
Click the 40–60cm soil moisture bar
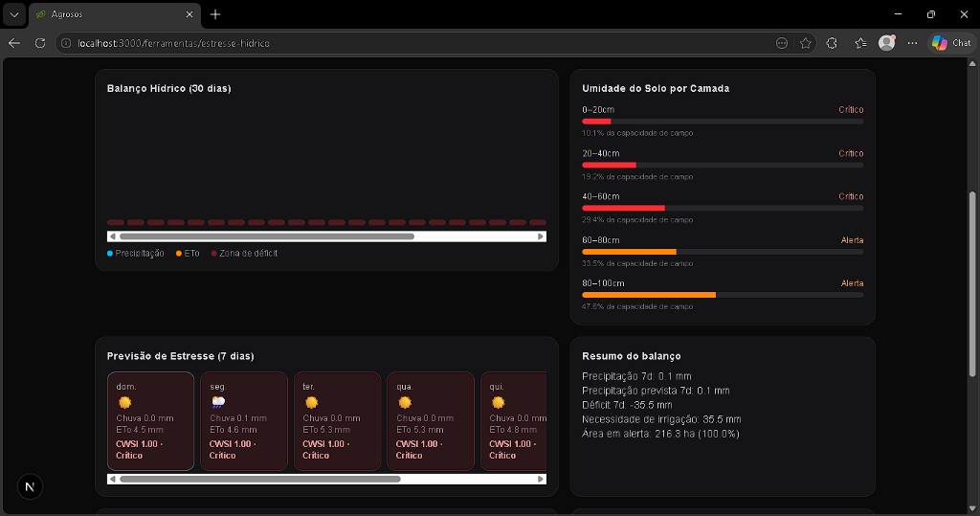[x=723, y=209]
